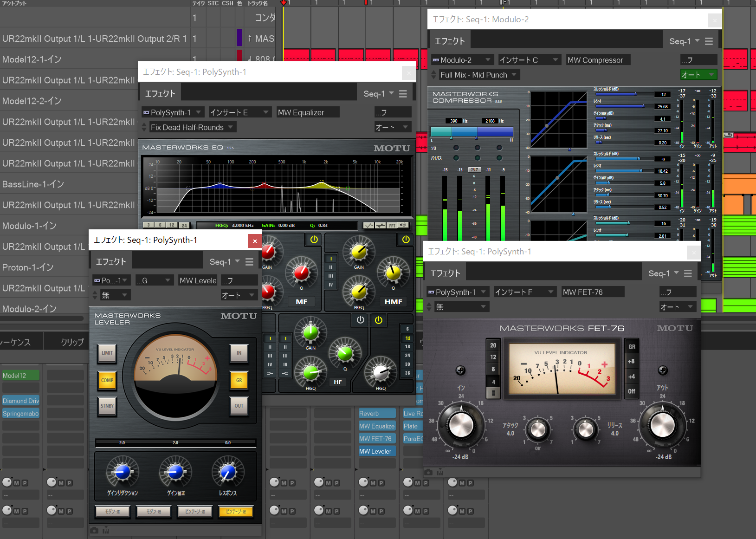Click the faders icon beside camera below FET-76

tap(440, 472)
